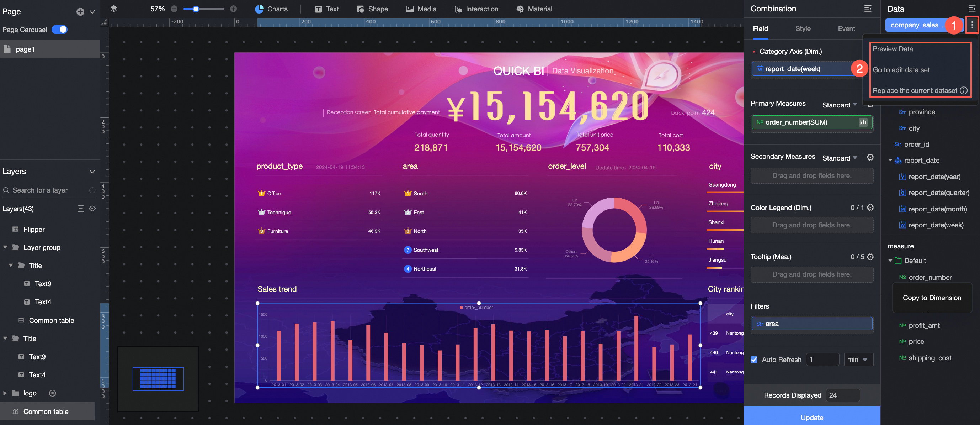Click the dataset three-dot more options icon

click(972, 25)
